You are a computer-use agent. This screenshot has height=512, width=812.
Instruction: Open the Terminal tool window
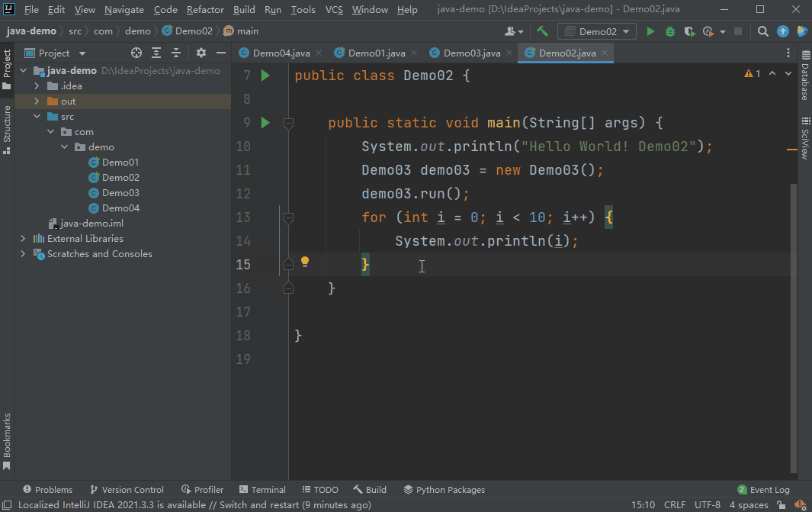pyautogui.click(x=262, y=490)
